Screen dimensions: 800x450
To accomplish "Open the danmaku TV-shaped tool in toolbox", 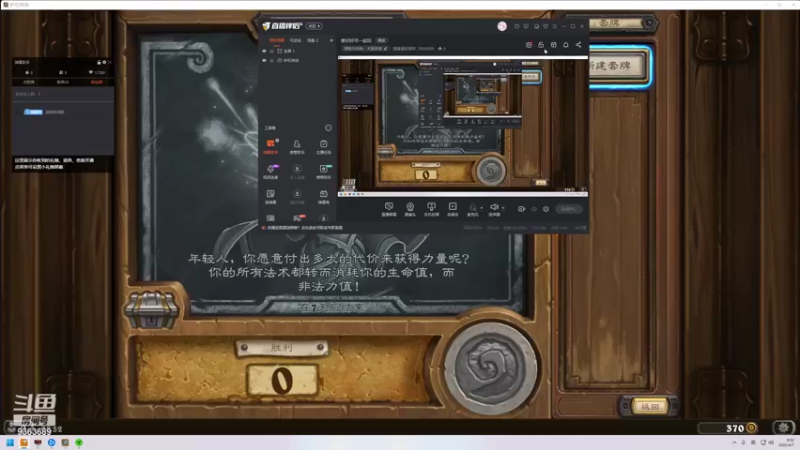I will 323,196.
